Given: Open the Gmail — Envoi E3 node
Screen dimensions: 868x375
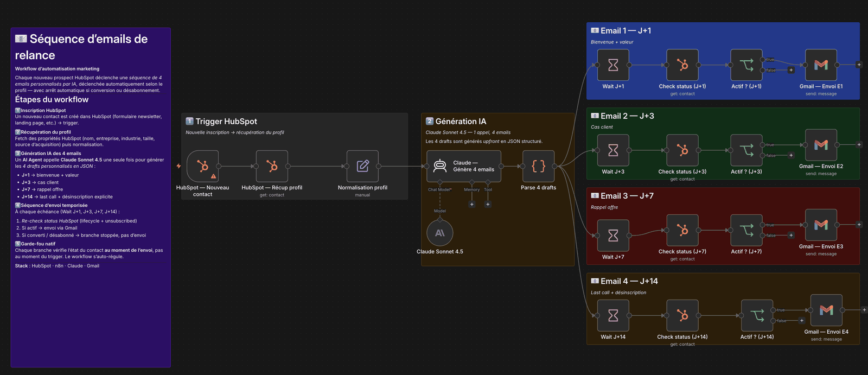Looking at the screenshot, I should click(x=821, y=225).
